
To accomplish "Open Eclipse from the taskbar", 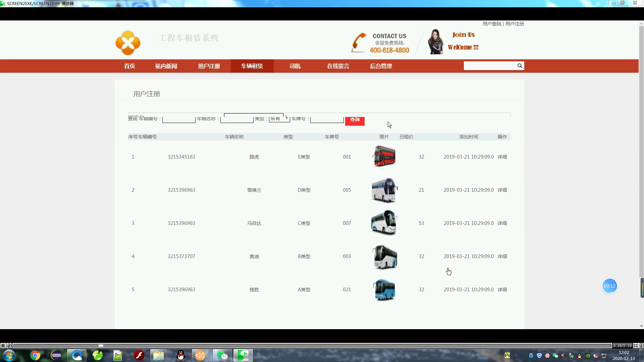I will point(56,355).
